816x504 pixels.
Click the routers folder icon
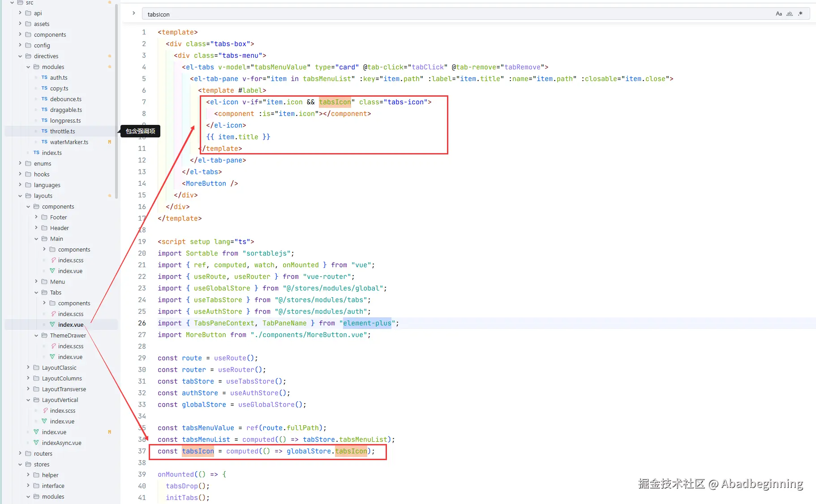click(x=28, y=453)
